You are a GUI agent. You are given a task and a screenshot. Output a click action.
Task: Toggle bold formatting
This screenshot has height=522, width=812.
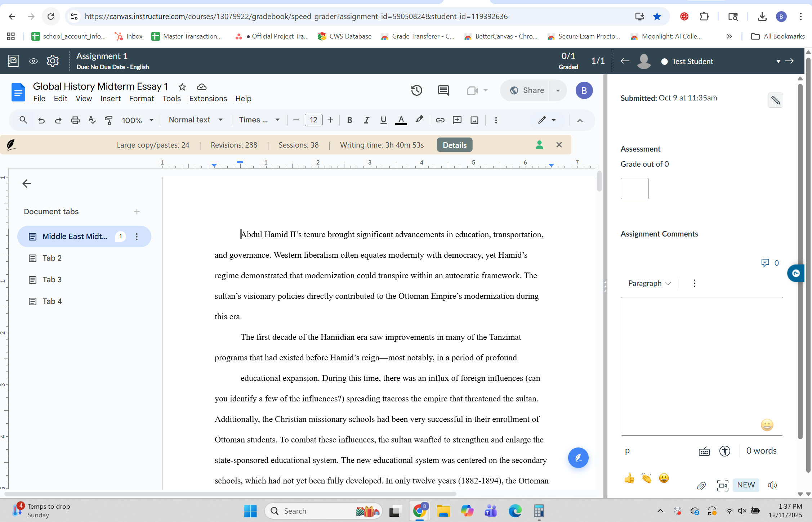[x=349, y=120]
